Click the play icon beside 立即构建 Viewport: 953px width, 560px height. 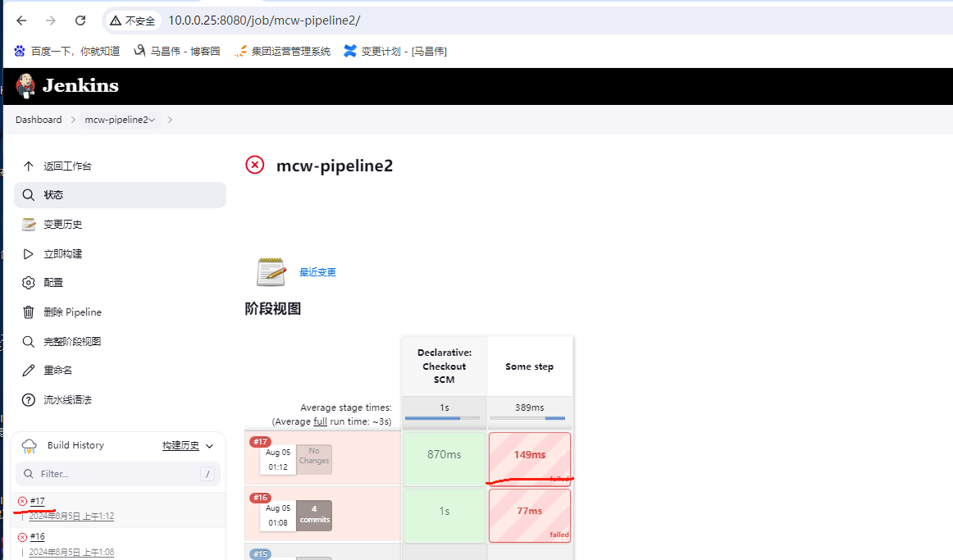point(28,254)
